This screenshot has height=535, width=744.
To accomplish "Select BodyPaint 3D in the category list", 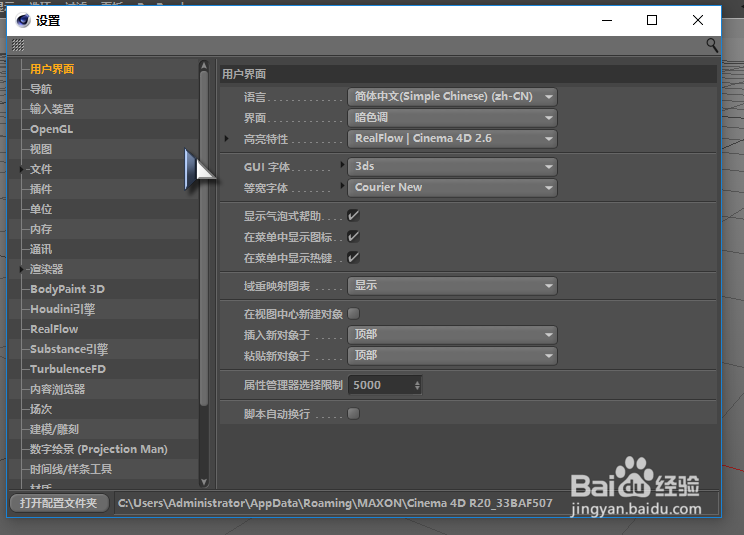I will pyautogui.click(x=67, y=289).
